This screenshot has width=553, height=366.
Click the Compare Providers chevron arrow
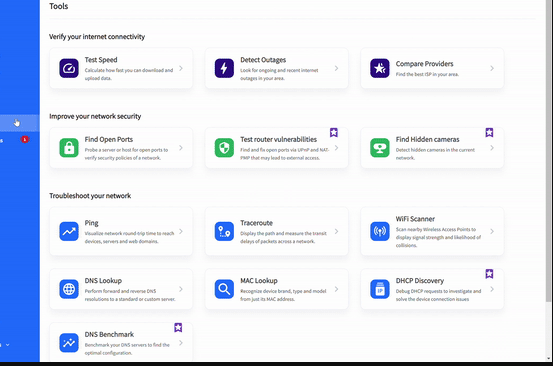[492, 68]
